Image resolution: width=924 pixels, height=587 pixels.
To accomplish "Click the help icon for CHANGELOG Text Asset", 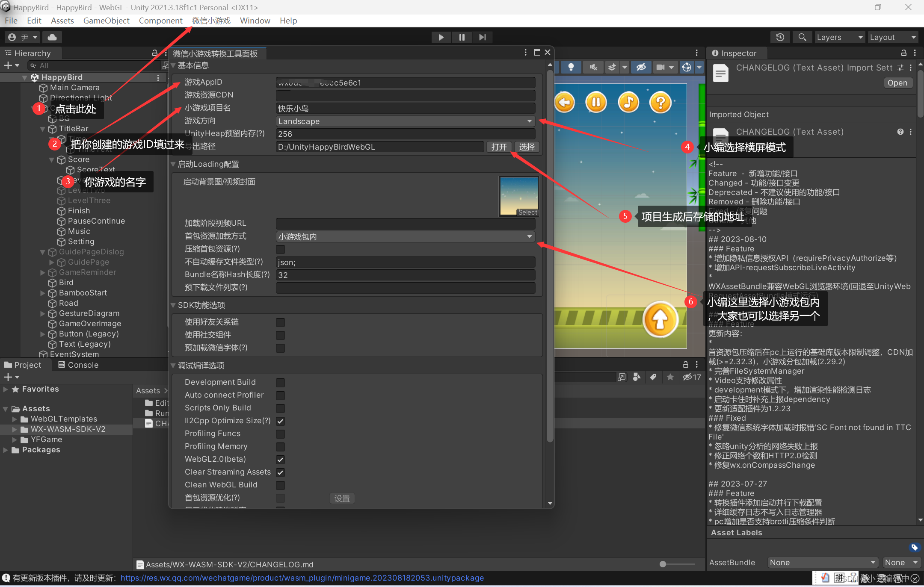I will pyautogui.click(x=900, y=132).
